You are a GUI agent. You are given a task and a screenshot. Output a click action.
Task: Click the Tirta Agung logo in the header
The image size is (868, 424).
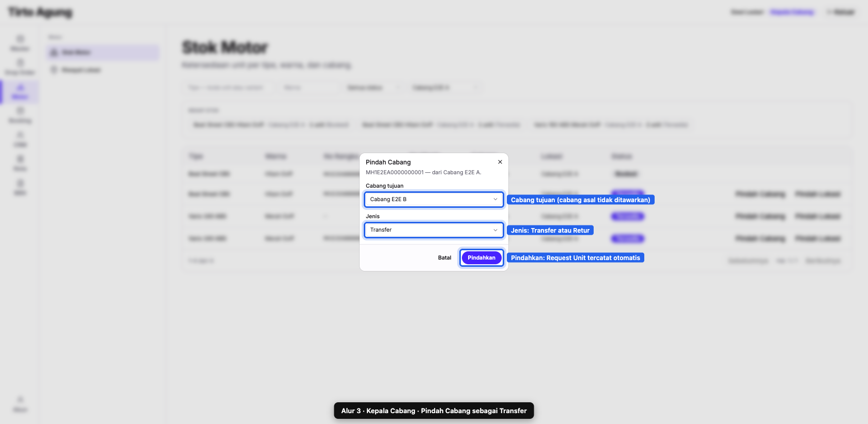40,12
